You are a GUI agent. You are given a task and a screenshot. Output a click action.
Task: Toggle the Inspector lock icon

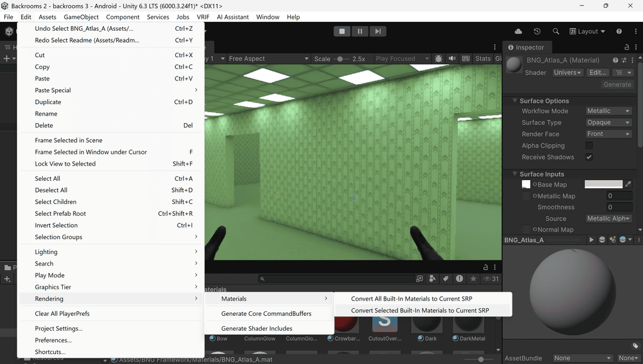point(627,47)
